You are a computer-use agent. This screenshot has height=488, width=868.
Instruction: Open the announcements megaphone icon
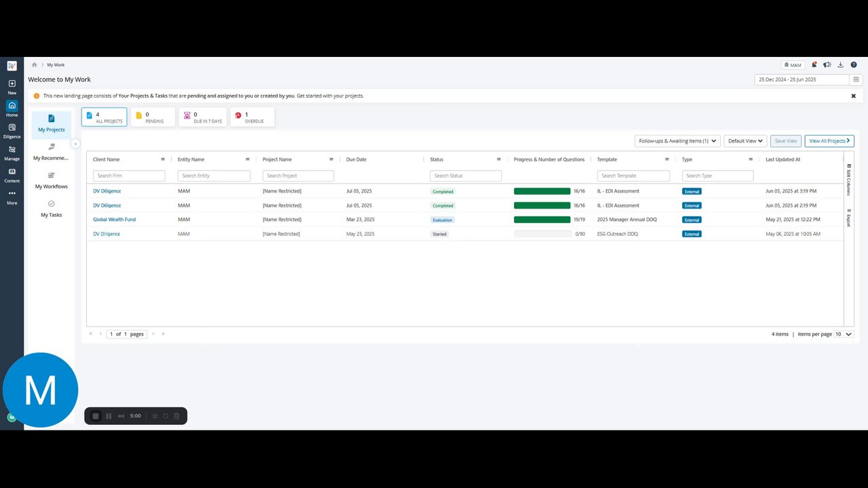(827, 65)
